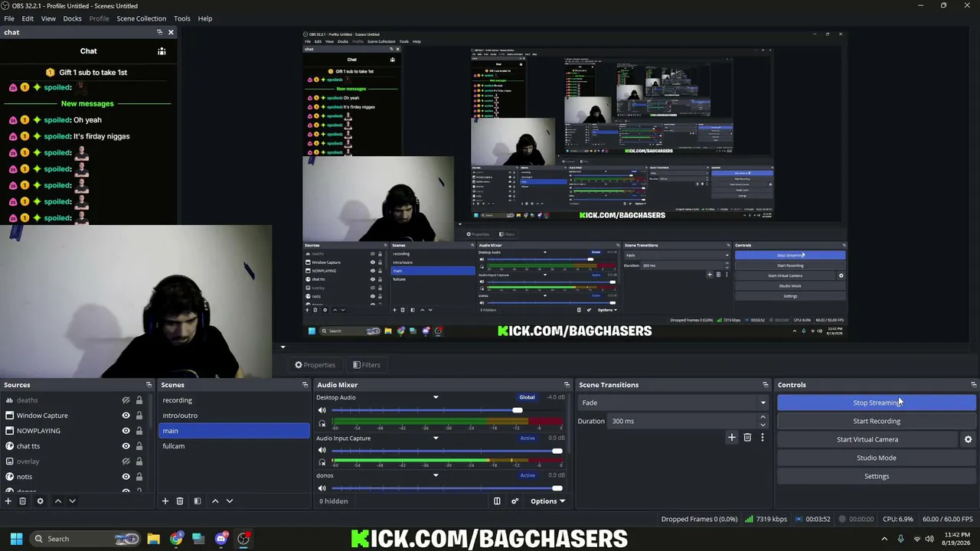
Task: Click Start Recording button
Action: (x=877, y=421)
